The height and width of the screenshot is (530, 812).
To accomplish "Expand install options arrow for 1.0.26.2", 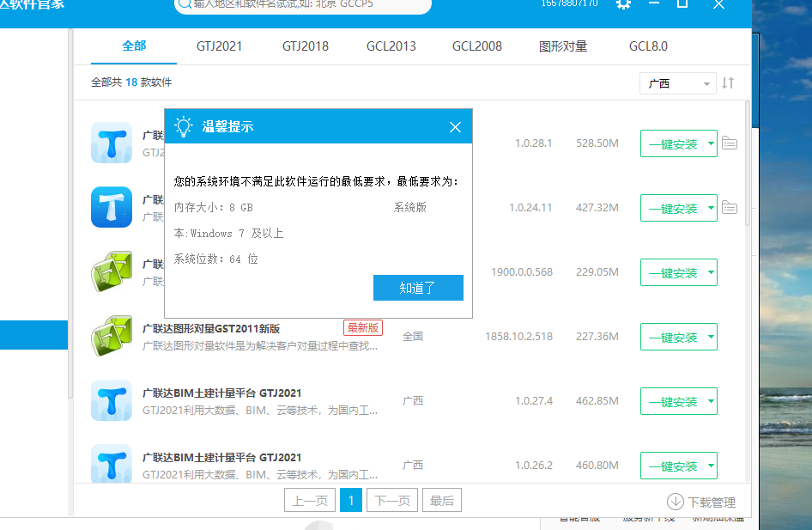I will tap(711, 466).
